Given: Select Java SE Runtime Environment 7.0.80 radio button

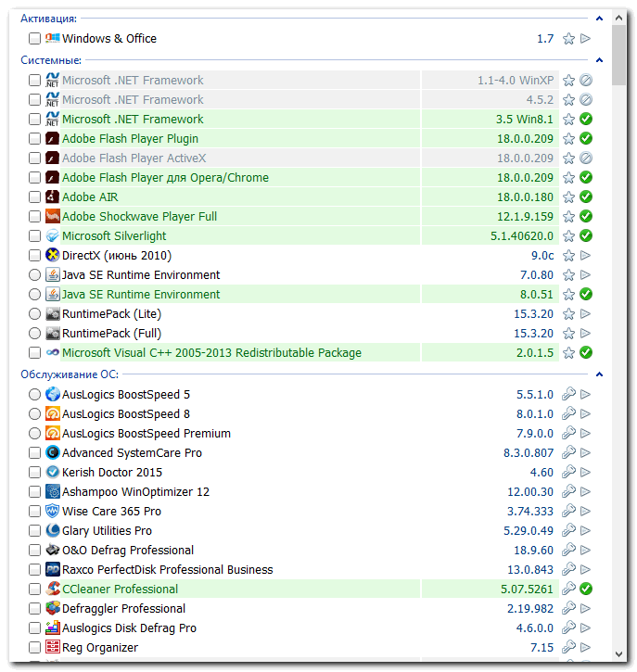Looking at the screenshot, I should tap(35, 275).
